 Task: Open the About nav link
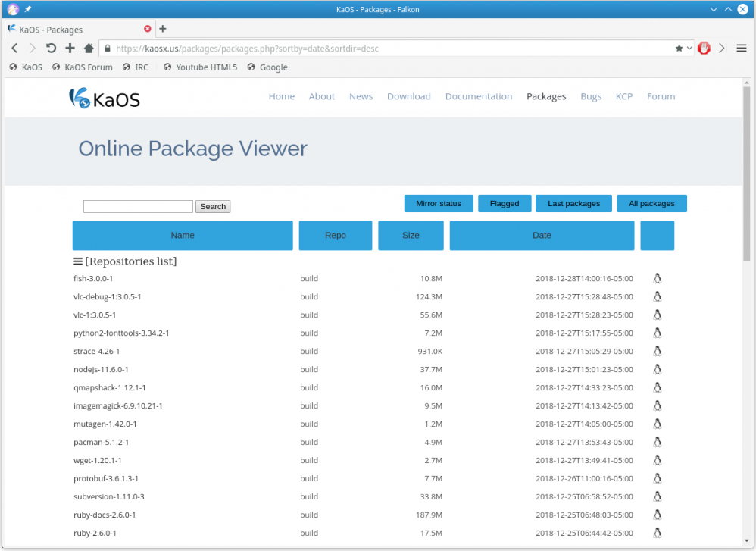[322, 96]
